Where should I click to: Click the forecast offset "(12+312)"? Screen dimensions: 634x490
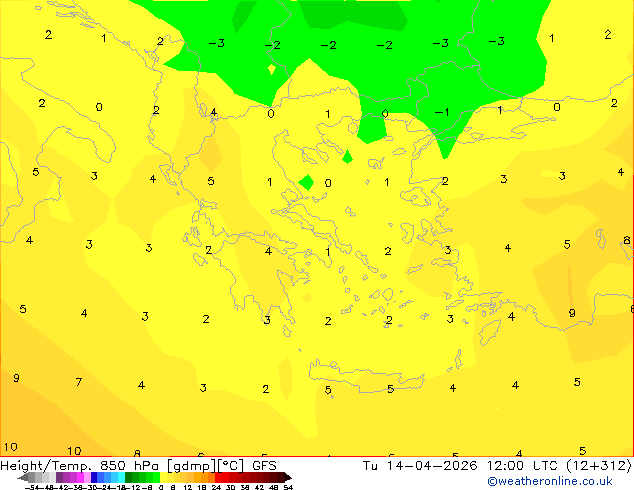click(599, 466)
